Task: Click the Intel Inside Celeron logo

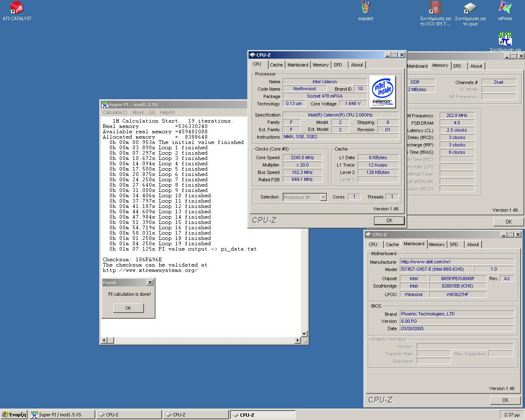Action: coord(382,91)
